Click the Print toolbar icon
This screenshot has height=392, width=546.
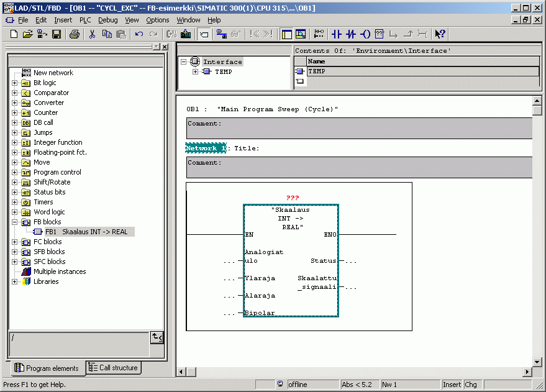pyautogui.click(x=74, y=34)
